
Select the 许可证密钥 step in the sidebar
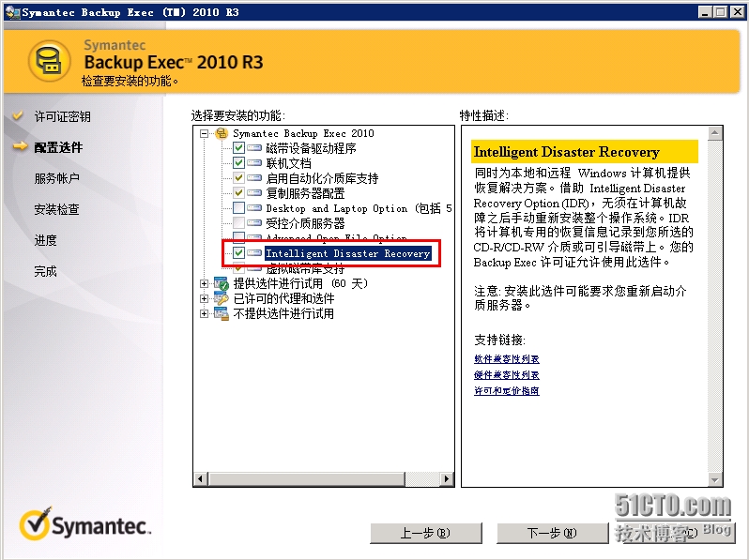click(62, 116)
